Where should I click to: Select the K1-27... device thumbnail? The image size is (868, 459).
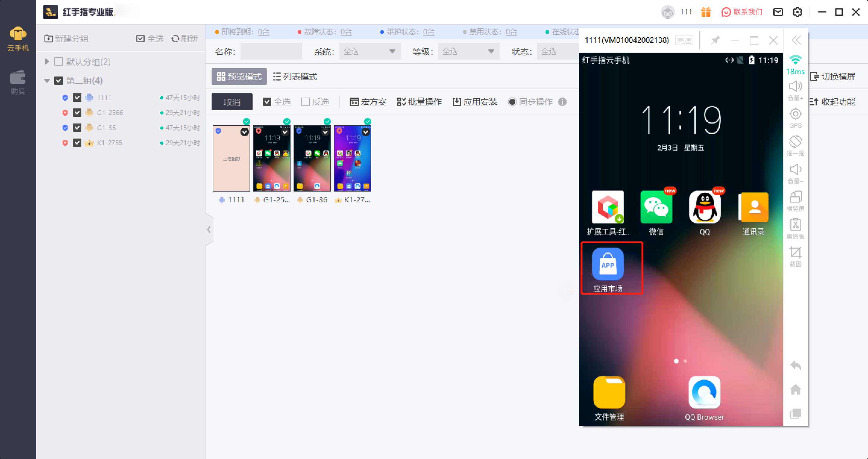coord(352,158)
